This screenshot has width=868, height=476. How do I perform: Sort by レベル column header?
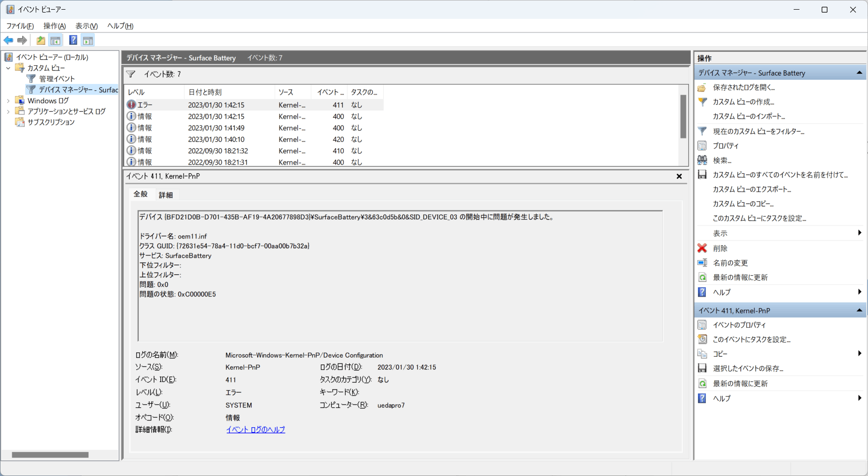coord(154,92)
